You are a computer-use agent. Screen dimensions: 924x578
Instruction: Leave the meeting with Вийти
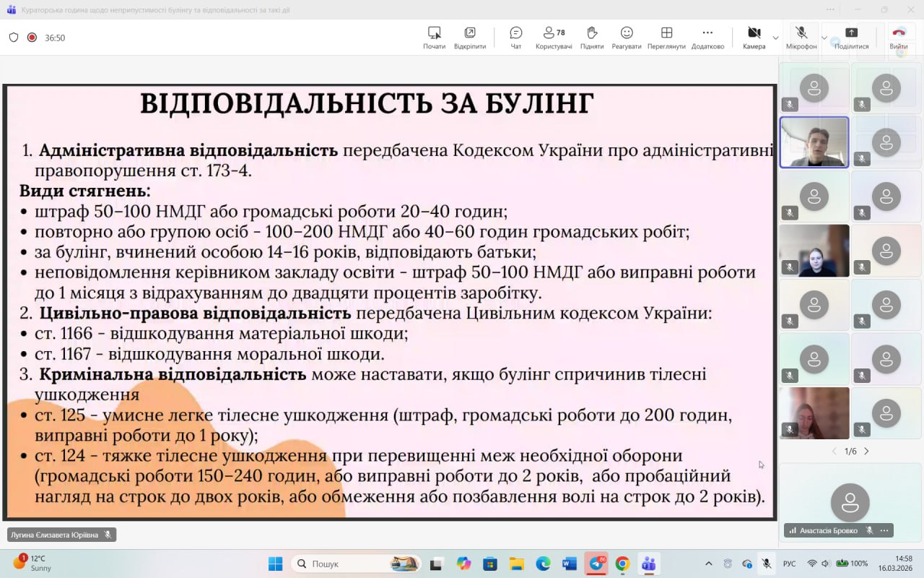[898, 38]
